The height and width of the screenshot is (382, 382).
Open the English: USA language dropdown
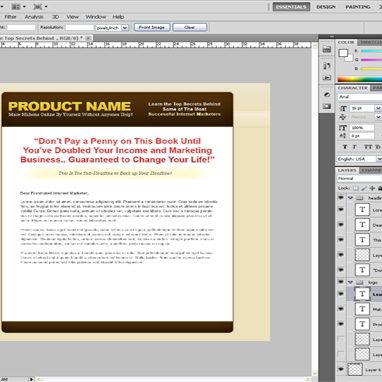coord(359,159)
